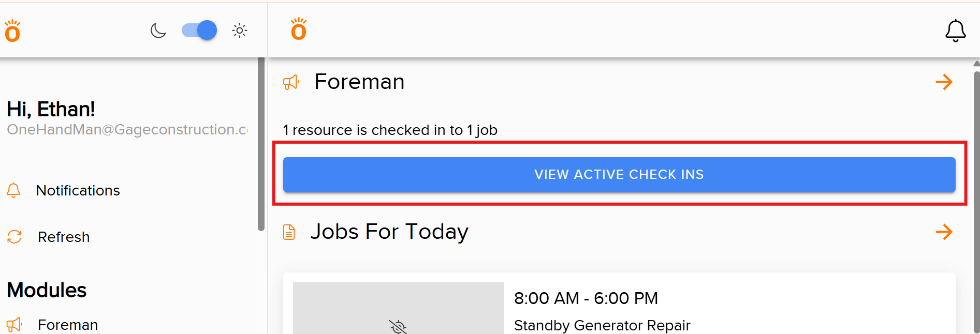Open Jobs For Today via its right arrow
The width and height of the screenshot is (980, 334).
coord(944,232)
